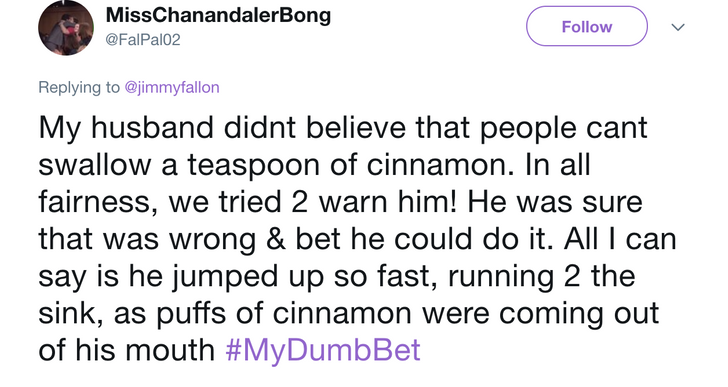Click the Follow button

click(586, 26)
